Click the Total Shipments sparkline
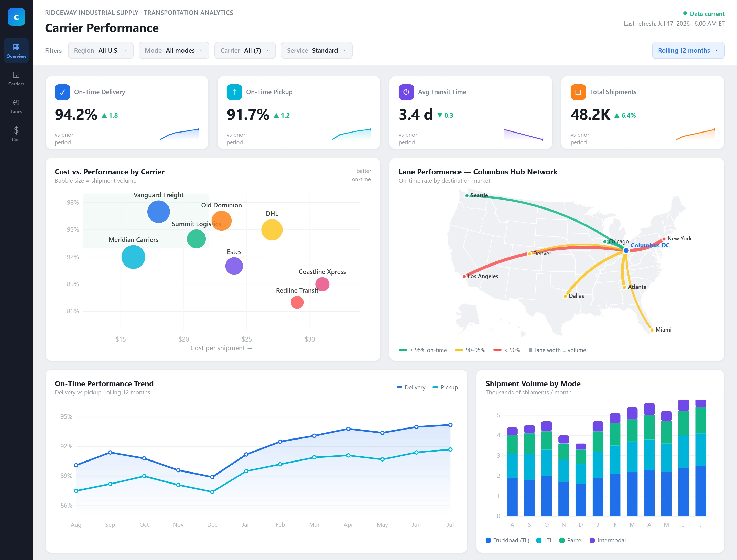The image size is (737, 560). tap(695, 134)
